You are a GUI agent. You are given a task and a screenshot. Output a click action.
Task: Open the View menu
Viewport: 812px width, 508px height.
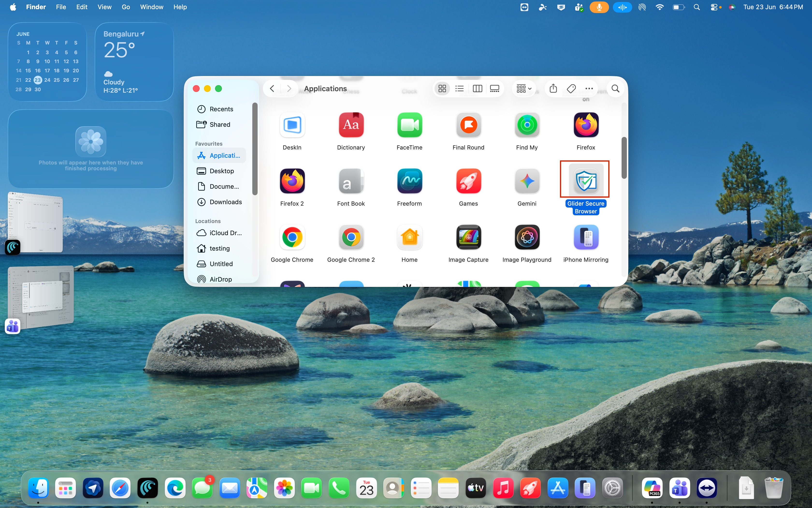pyautogui.click(x=104, y=7)
